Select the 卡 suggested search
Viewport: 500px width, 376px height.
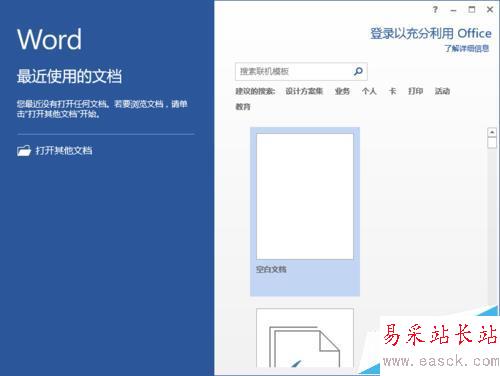(x=393, y=91)
